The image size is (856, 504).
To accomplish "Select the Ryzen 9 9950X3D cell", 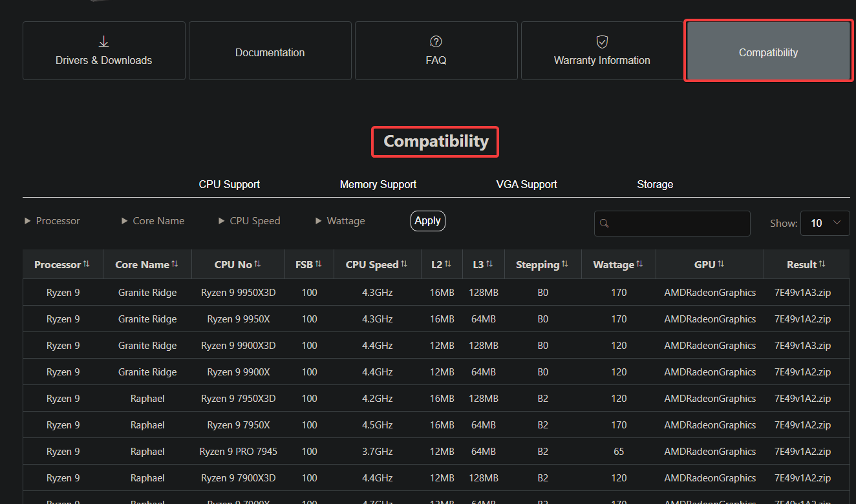I will pos(239,293).
